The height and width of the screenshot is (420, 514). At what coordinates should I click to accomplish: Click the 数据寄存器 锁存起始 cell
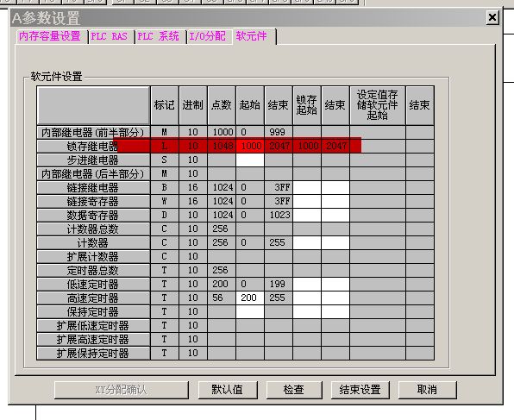pyautogui.click(x=307, y=215)
